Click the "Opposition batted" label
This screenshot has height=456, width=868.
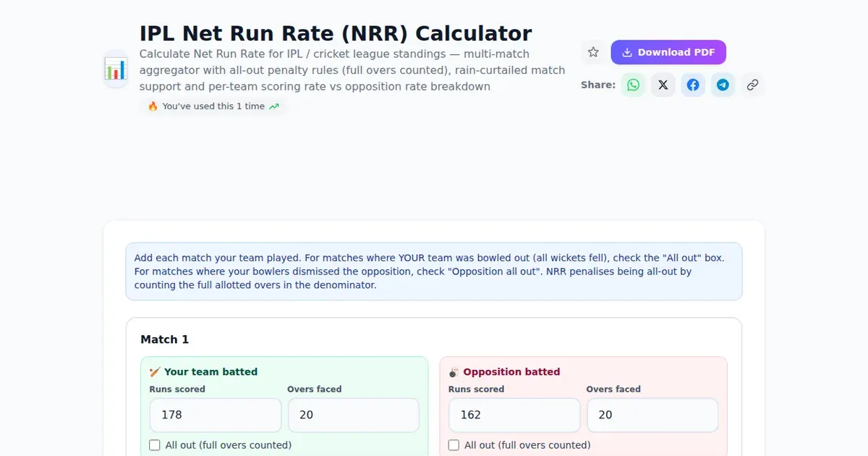(x=511, y=372)
